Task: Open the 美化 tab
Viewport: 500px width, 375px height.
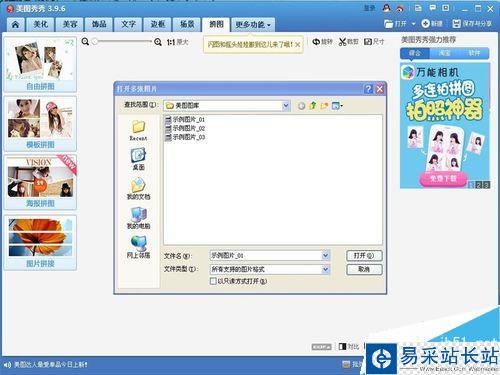Action: [x=40, y=24]
